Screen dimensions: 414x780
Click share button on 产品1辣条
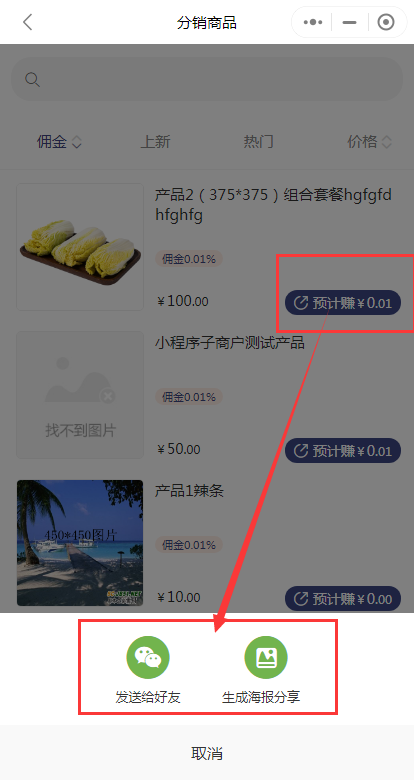point(343,598)
